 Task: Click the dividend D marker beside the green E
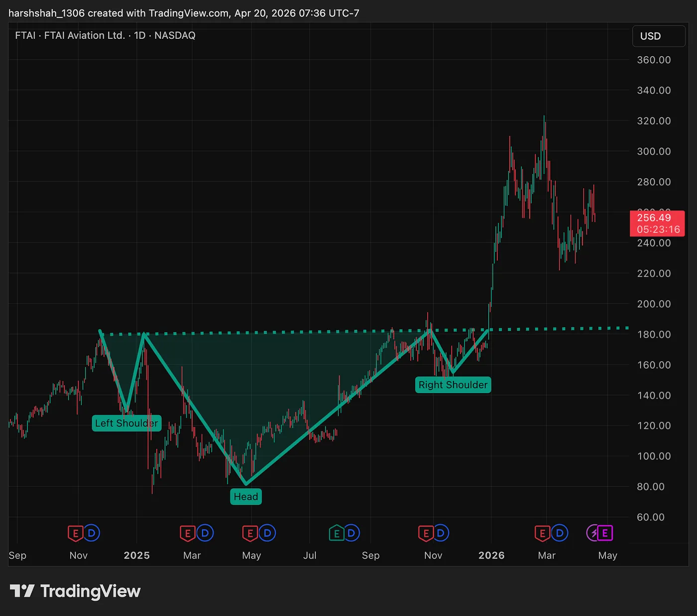[x=351, y=533]
